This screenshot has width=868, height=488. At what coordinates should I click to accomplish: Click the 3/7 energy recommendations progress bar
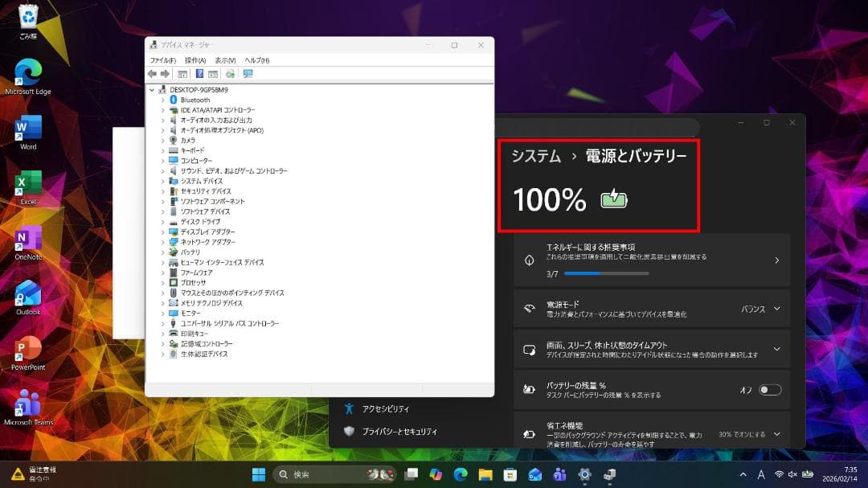point(608,273)
